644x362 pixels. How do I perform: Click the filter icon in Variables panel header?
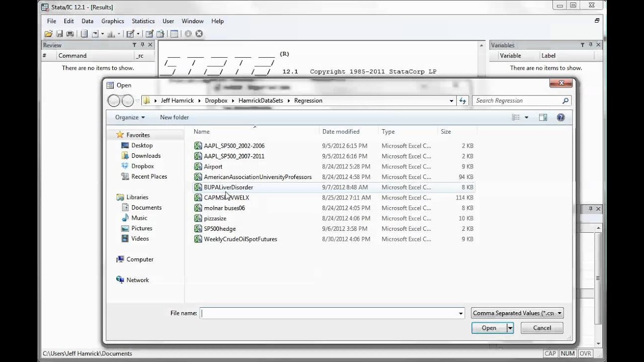[583, 45]
